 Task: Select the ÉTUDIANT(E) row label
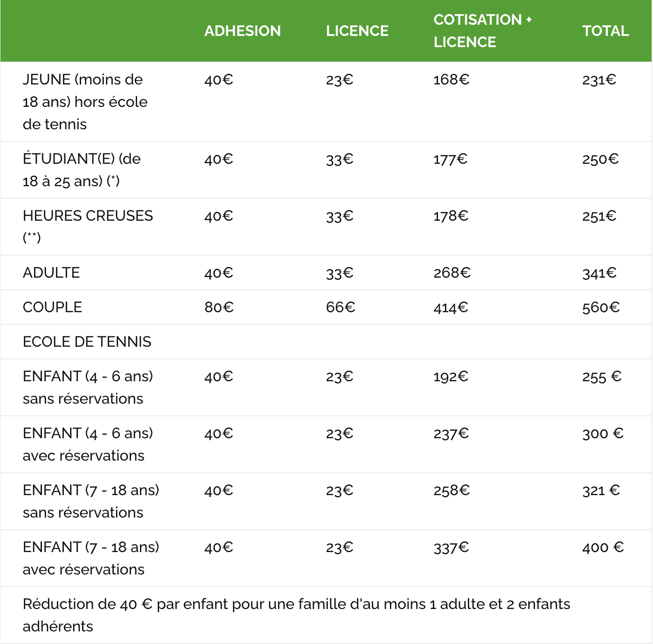[82, 170]
